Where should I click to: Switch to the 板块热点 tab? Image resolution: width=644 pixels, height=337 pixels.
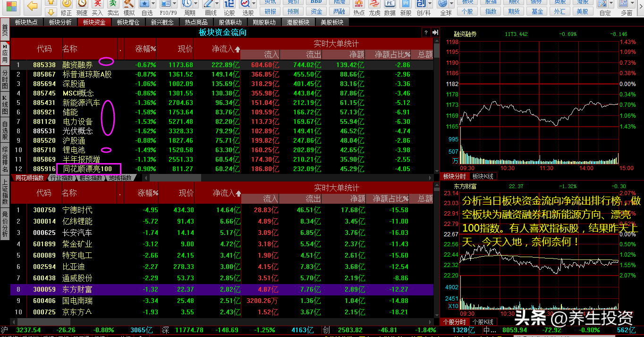26,22
